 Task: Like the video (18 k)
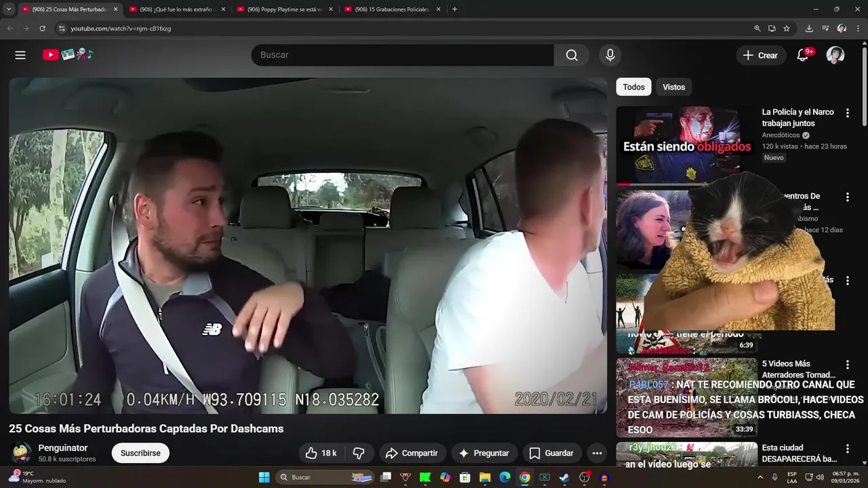[321, 453]
